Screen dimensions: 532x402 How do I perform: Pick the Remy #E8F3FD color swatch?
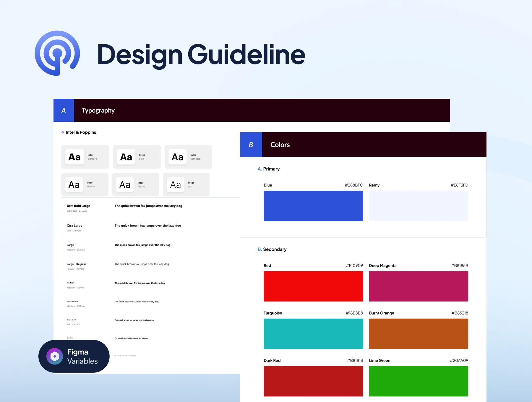(x=419, y=206)
